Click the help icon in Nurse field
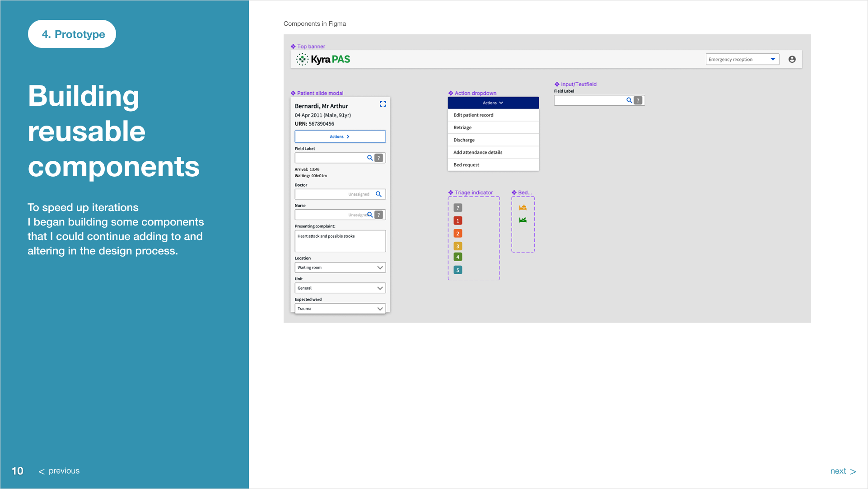The height and width of the screenshot is (489, 868). tap(379, 215)
